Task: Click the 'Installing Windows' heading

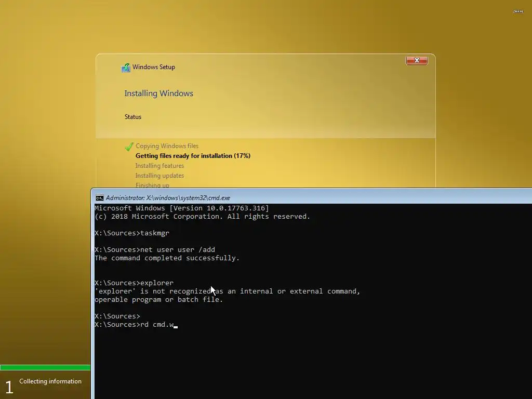Action: click(x=158, y=94)
